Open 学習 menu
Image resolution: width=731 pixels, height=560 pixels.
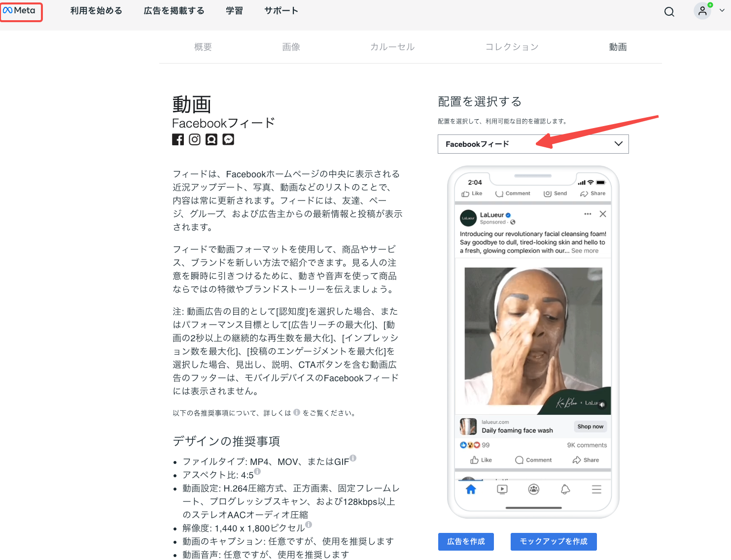pos(234,11)
